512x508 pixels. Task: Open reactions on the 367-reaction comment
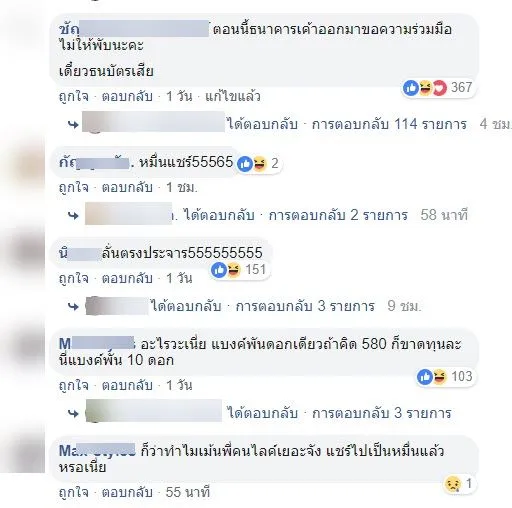pos(438,88)
